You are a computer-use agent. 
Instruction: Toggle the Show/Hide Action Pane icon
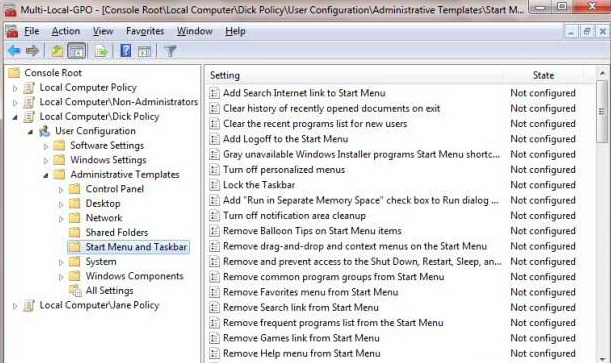tap(144, 51)
